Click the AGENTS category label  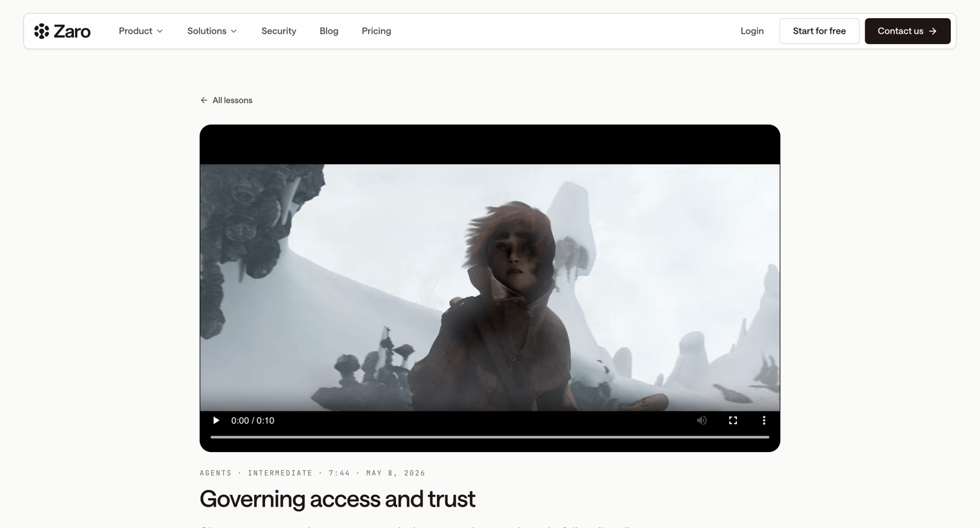click(216, 473)
